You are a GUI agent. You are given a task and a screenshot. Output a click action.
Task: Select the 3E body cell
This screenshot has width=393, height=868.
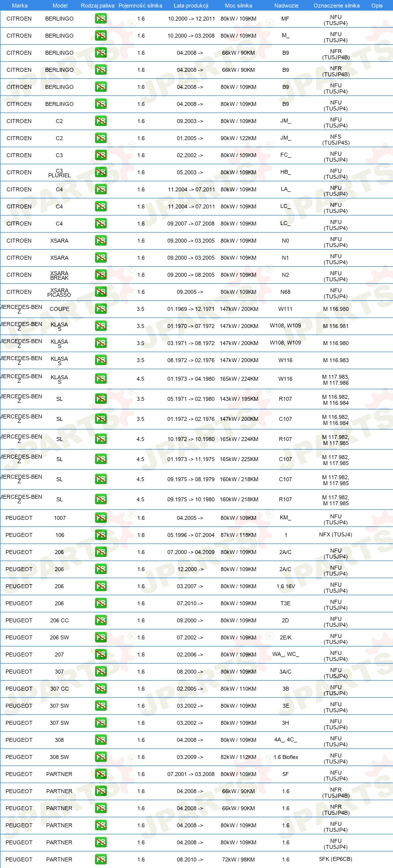point(285,706)
